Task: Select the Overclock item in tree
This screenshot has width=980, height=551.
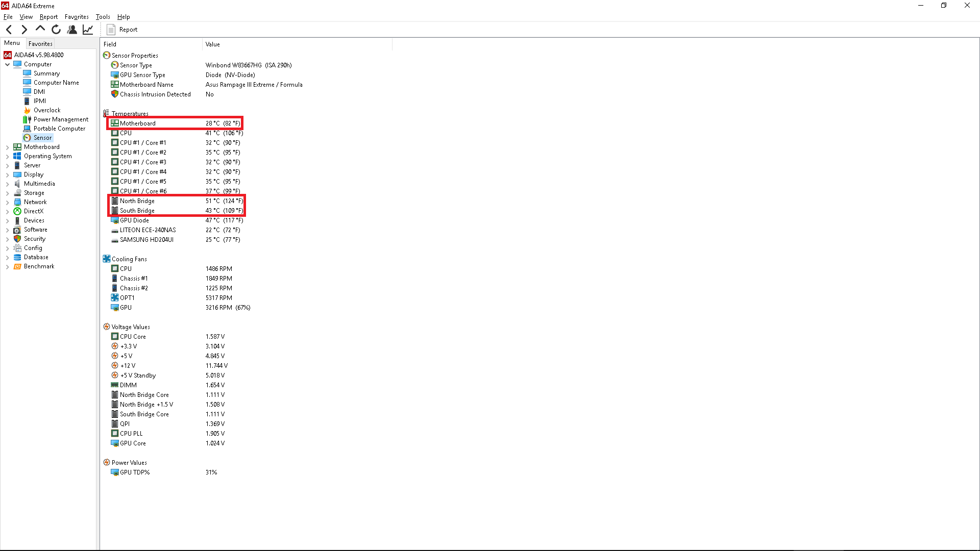Action: pyautogui.click(x=46, y=110)
